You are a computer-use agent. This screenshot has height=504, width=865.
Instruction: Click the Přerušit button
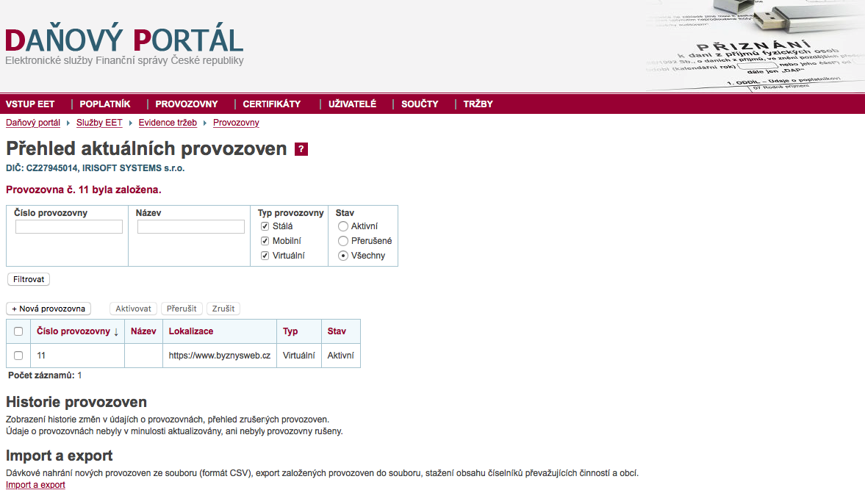point(182,309)
